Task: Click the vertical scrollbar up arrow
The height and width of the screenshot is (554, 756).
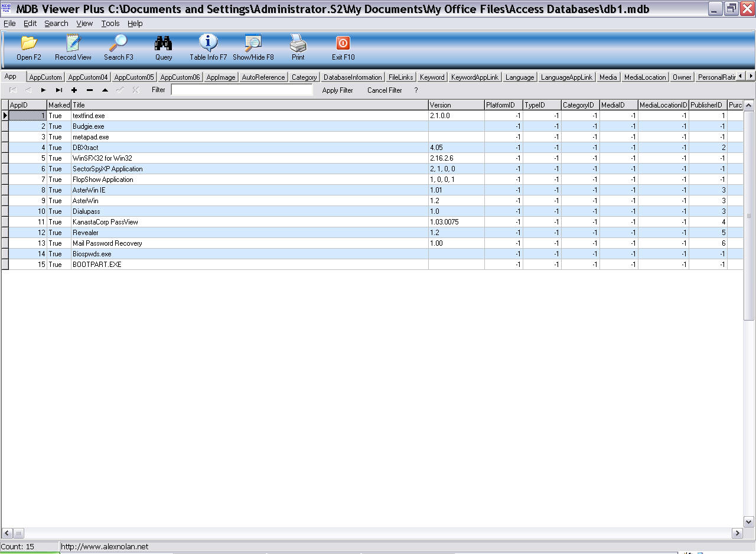Action: (749, 105)
